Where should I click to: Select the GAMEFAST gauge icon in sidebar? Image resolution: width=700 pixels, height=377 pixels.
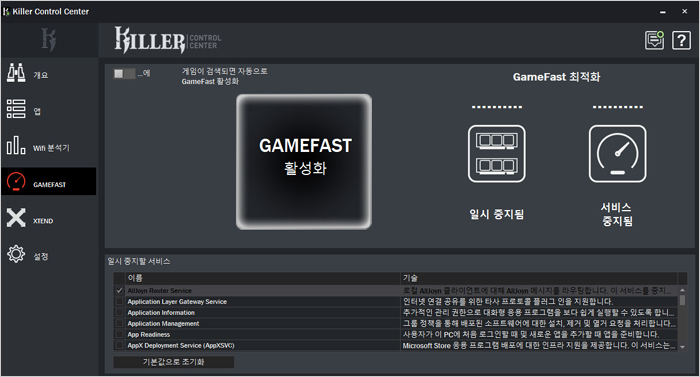click(16, 182)
